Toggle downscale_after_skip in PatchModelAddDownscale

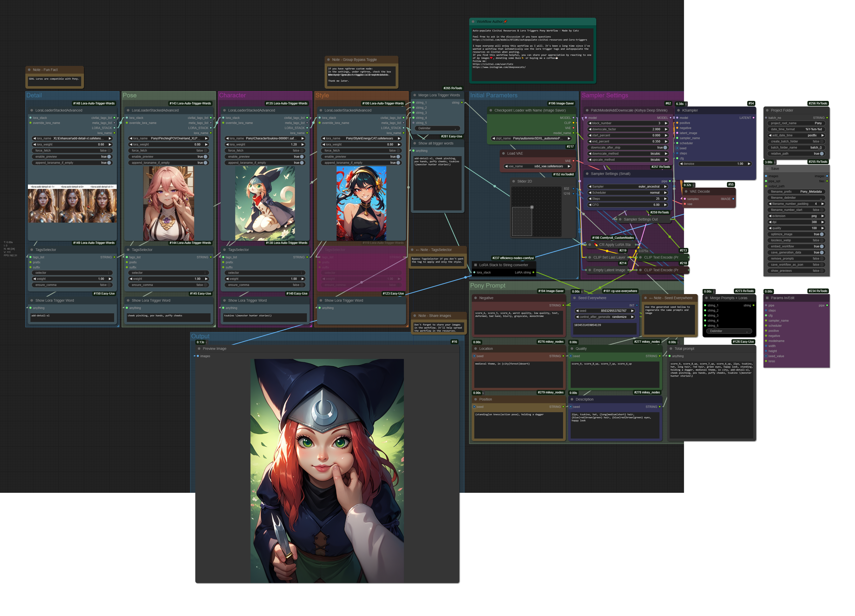coord(665,148)
